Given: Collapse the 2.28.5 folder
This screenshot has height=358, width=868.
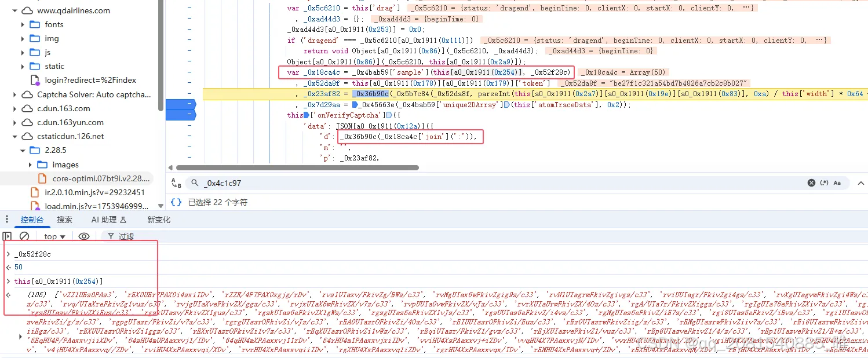Looking at the screenshot, I should pyautogui.click(x=23, y=151).
